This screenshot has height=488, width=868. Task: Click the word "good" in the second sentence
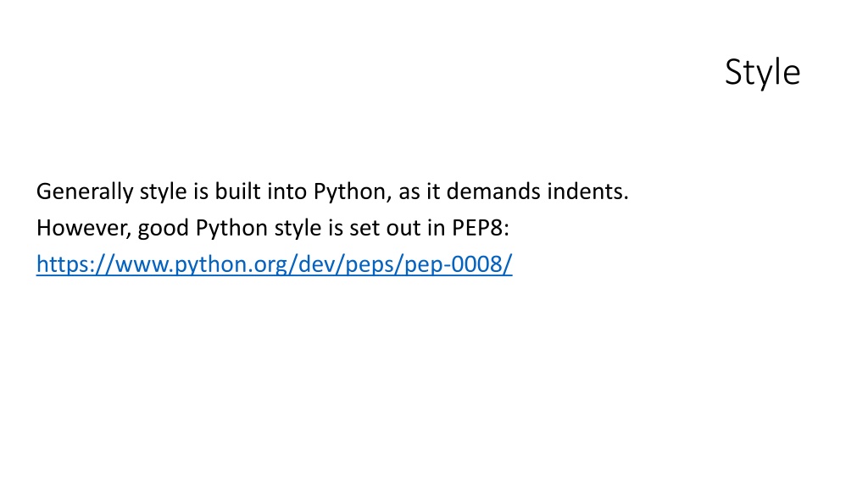click(164, 229)
